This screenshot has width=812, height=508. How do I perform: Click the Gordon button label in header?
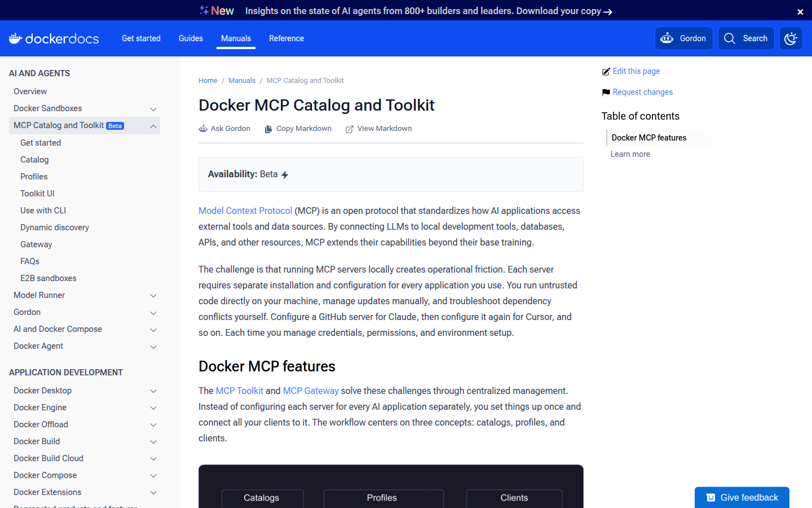[x=693, y=38]
